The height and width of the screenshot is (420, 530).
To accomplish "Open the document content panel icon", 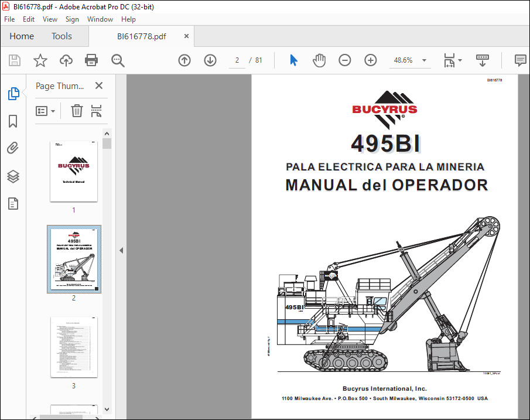I will (x=13, y=204).
